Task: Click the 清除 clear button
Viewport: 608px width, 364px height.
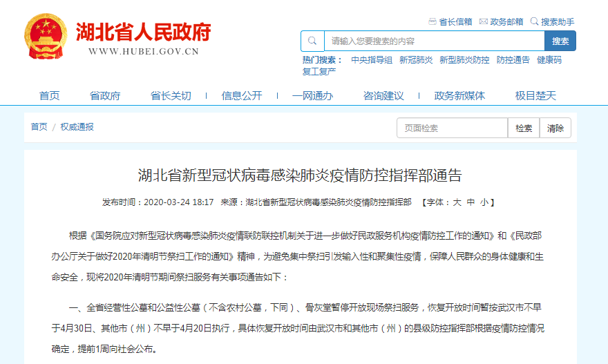Action: coord(555,128)
